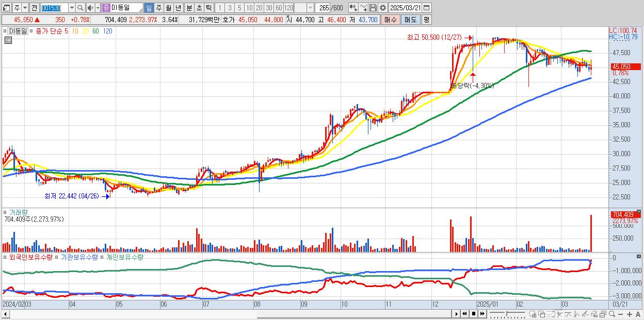The width and height of the screenshot is (644, 320).
Task: Click the add candlestick indicator icon
Action: pyautogui.click(x=353, y=8)
